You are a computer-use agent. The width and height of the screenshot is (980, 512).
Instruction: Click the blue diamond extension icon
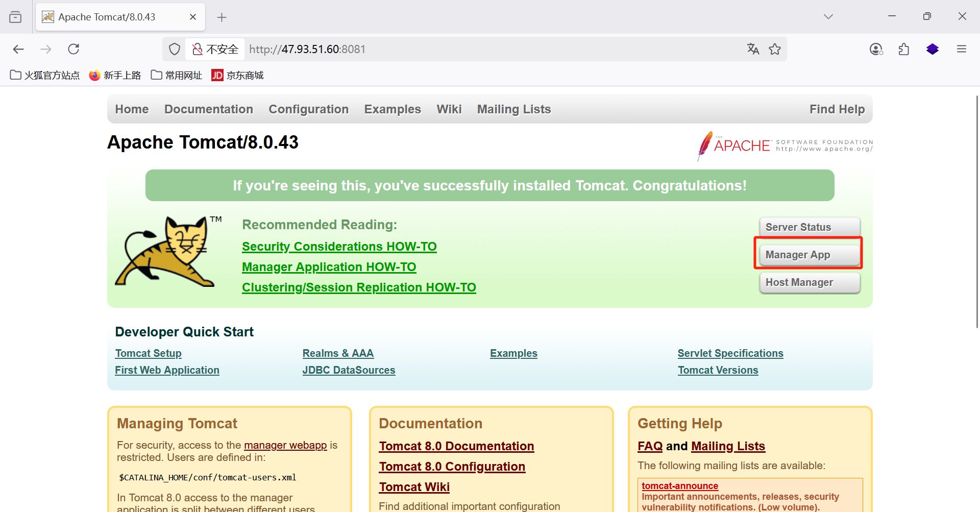pos(933,49)
